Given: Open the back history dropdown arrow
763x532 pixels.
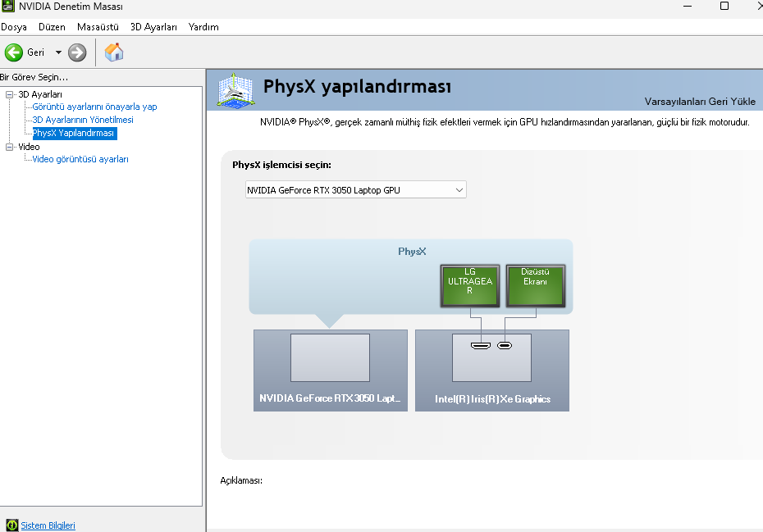Looking at the screenshot, I should point(58,52).
